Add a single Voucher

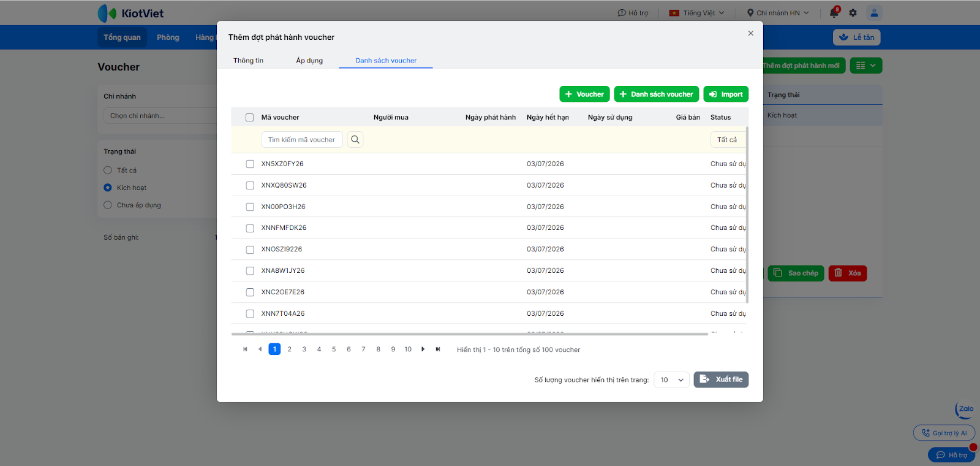pos(584,94)
